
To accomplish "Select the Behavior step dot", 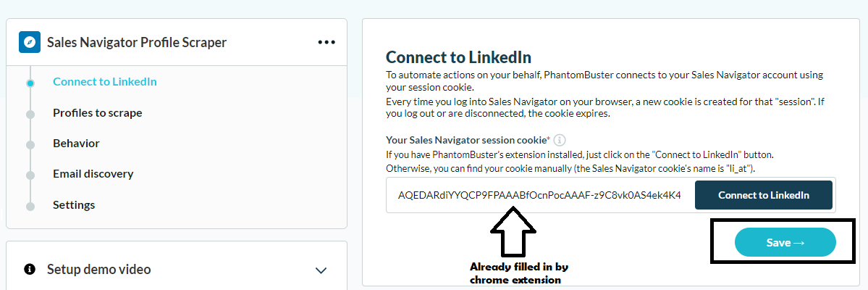I will tap(30, 144).
